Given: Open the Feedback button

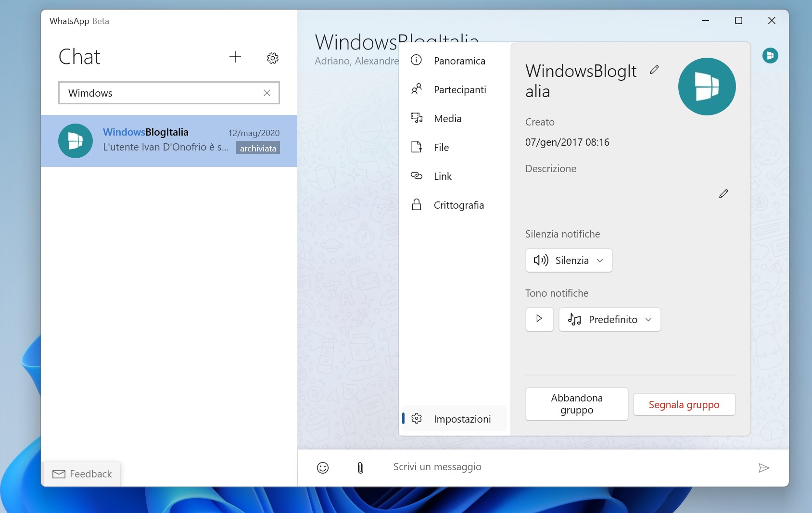Looking at the screenshot, I should pos(82,474).
